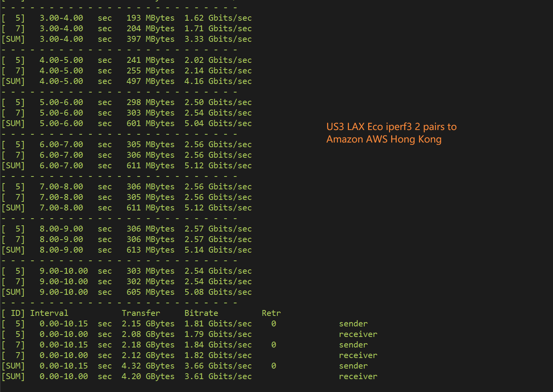Click the Transfer column header

click(141, 313)
